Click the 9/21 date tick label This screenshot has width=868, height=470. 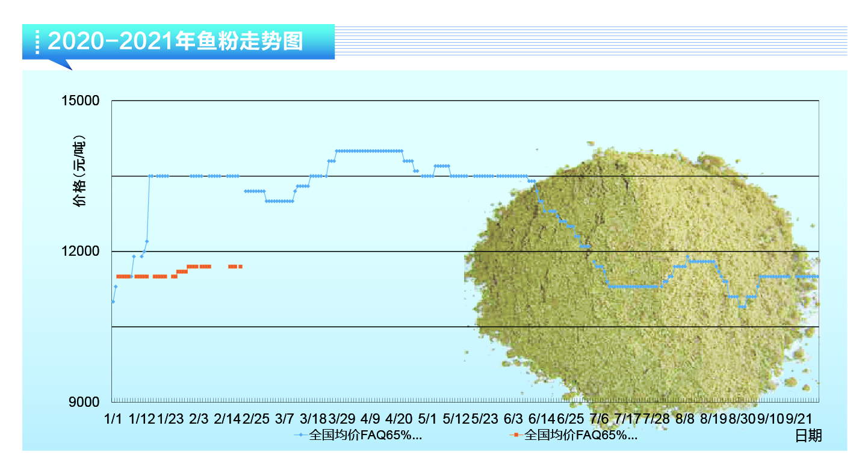[x=799, y=418]
